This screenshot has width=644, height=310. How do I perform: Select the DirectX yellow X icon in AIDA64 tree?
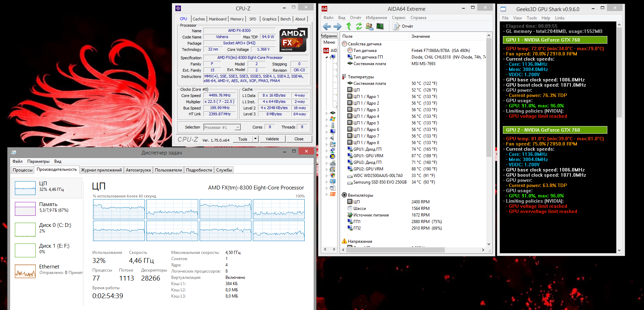coord(333,157)
